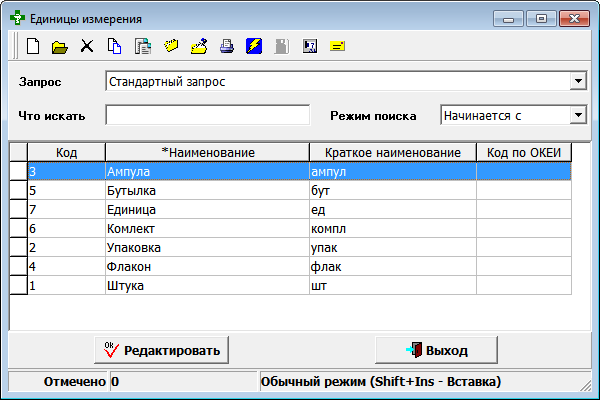Click the yellow tag marker icon

click(x=171, y=46)
